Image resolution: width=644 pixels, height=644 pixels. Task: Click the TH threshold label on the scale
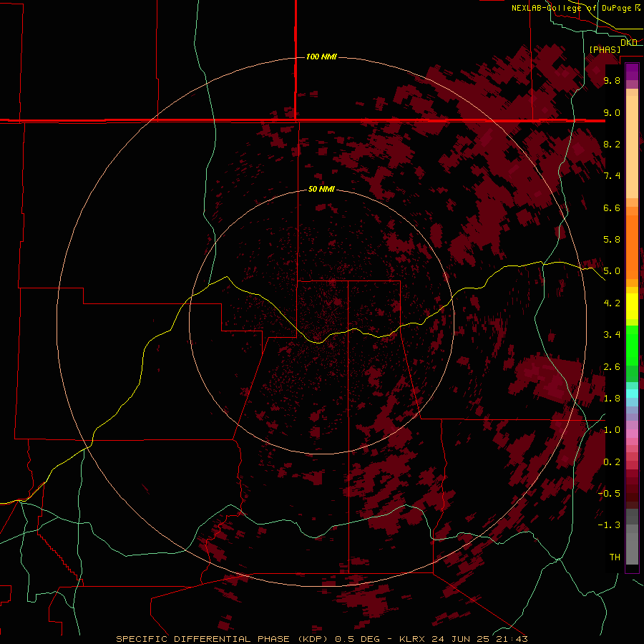pyautogui.click(x=615, y=557)
